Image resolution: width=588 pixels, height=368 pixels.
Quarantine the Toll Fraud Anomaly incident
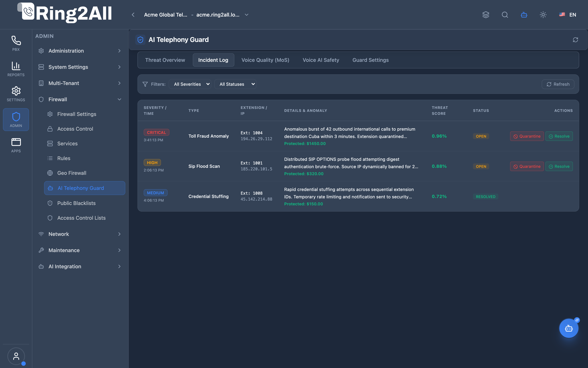pyautogui.click(x=527, y=136)
